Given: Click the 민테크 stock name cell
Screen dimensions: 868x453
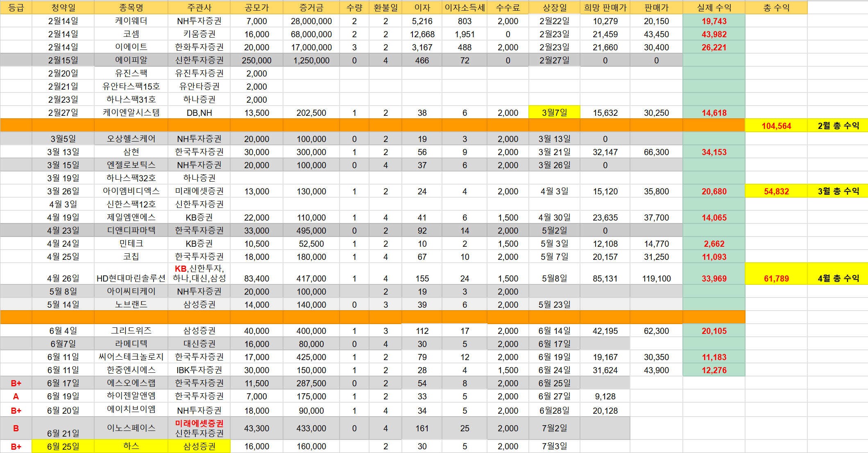Looking at the screenshot, I should click(x=131, y=243).
